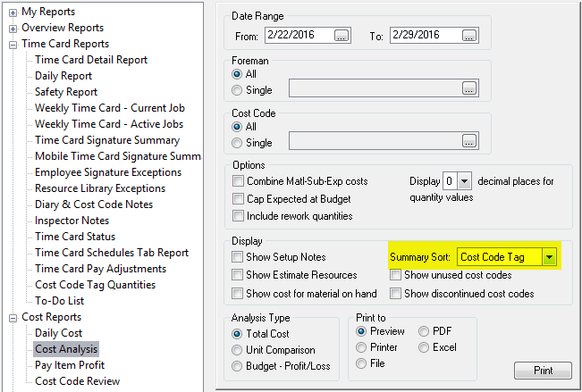
Task: Set Print to Preview
Action: pyautogui.click(x=361, y=330)
